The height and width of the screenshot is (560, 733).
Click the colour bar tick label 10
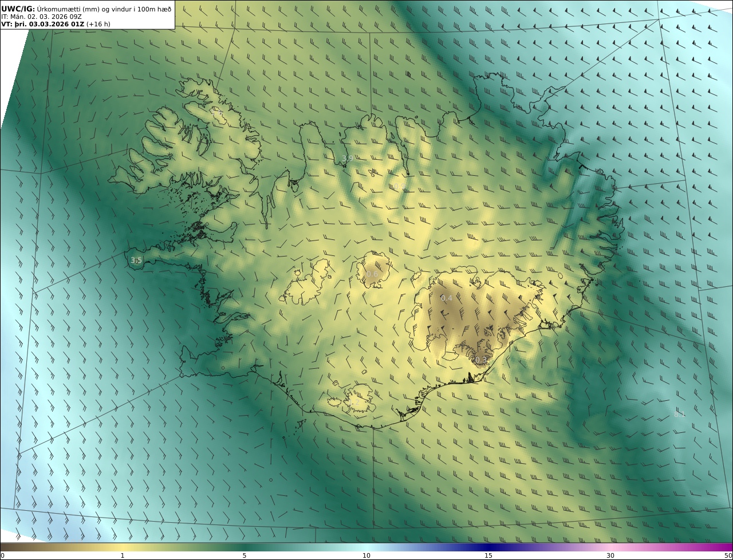[x=366, y=555]
